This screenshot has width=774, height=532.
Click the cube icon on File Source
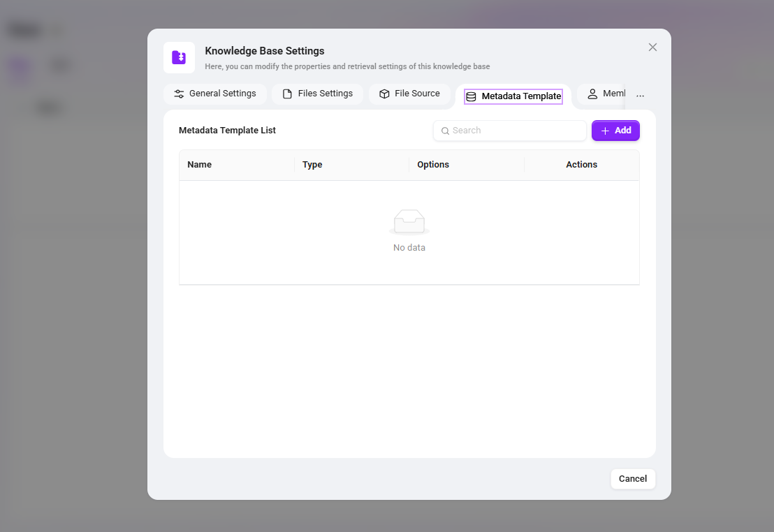coord(384,94)
